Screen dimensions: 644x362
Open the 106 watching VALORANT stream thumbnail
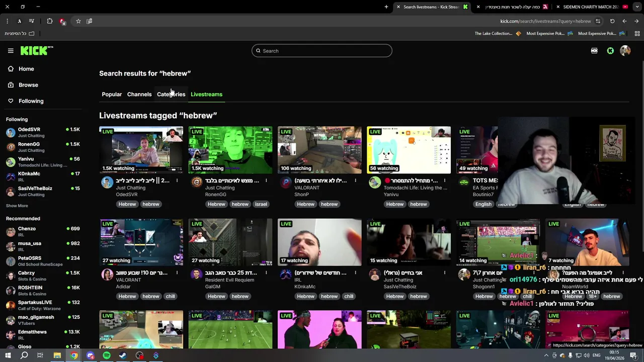click(319, 149)
